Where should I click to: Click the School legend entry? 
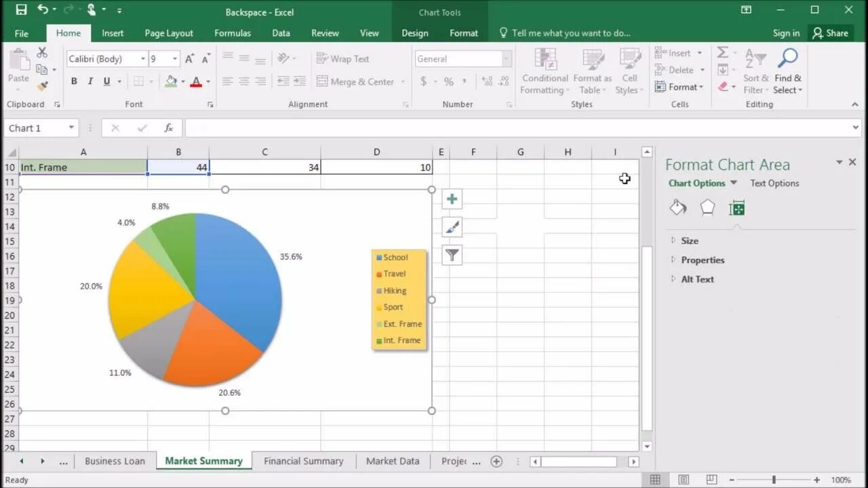click(x=392, y=258)
